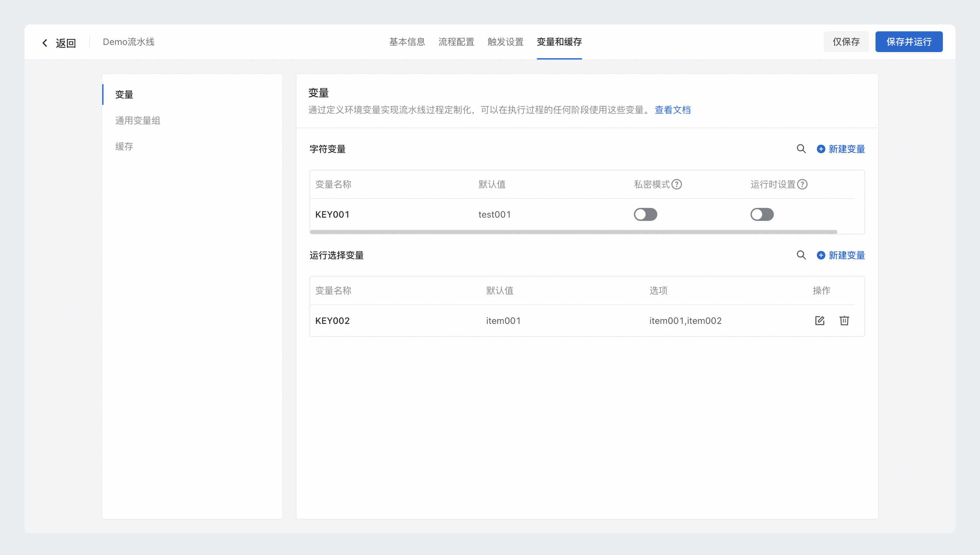This screenshot has height=555, width=980.
Task: Enable 运行时设置 for KEY001
Action: coord(762,214)
